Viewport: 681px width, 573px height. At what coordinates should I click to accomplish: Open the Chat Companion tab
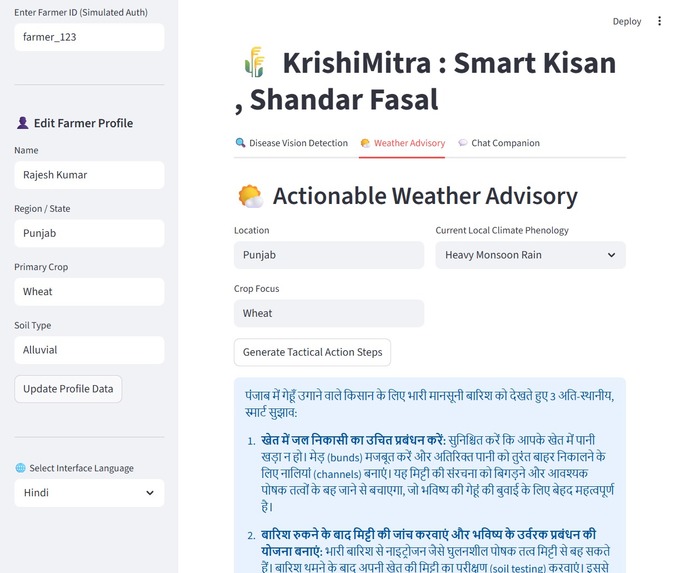click(x=499, y=143)
